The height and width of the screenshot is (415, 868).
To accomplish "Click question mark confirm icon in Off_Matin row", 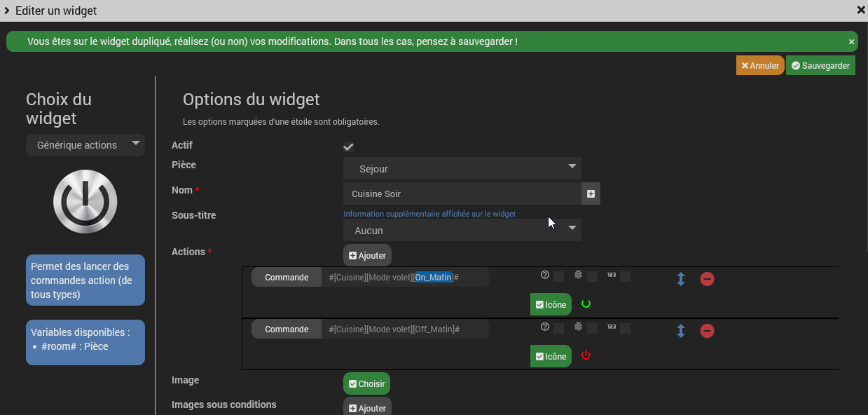I will pos(545,327).
